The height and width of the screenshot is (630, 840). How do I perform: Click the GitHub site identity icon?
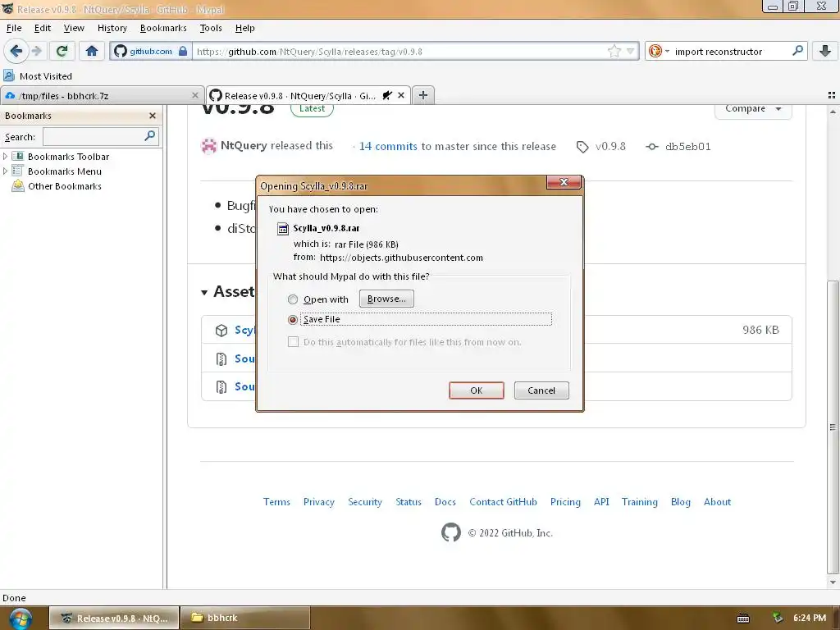pyautogui.click(x=121, y=52)
